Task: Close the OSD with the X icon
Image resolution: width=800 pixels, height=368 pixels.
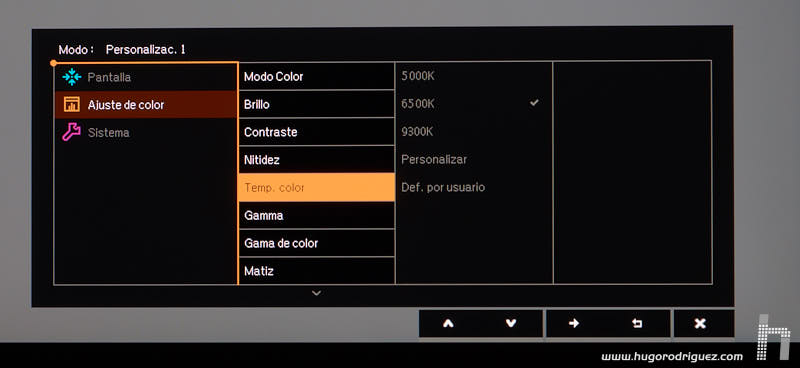Action: coord(700,324)
